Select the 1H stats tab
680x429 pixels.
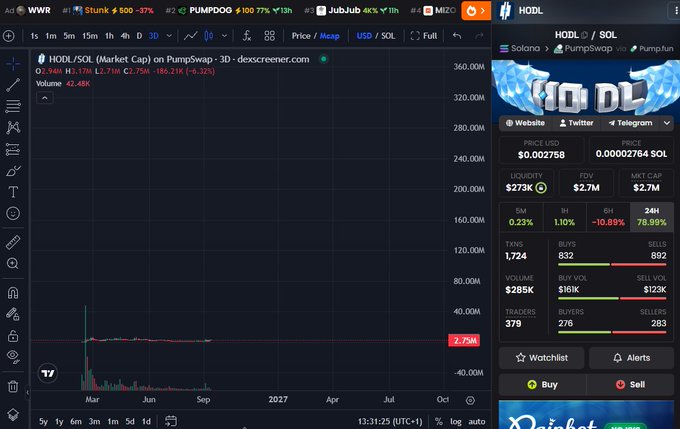click(564, 217)
